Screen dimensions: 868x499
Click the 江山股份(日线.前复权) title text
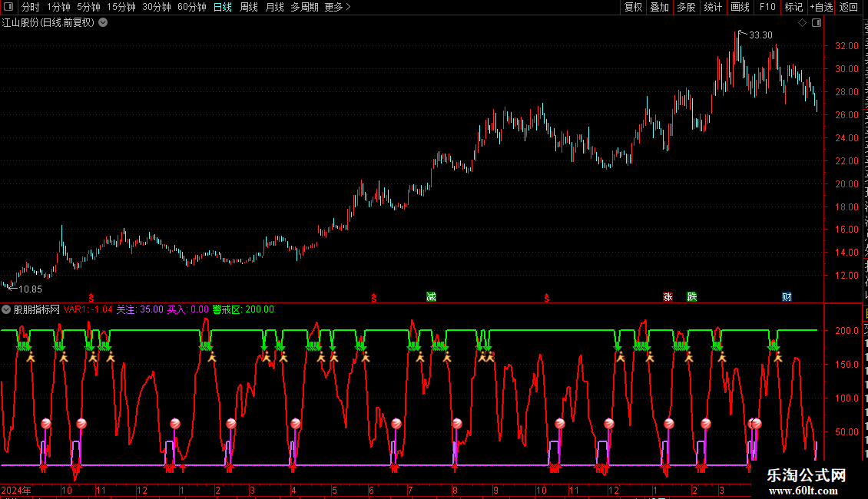[x=48, y=23]
